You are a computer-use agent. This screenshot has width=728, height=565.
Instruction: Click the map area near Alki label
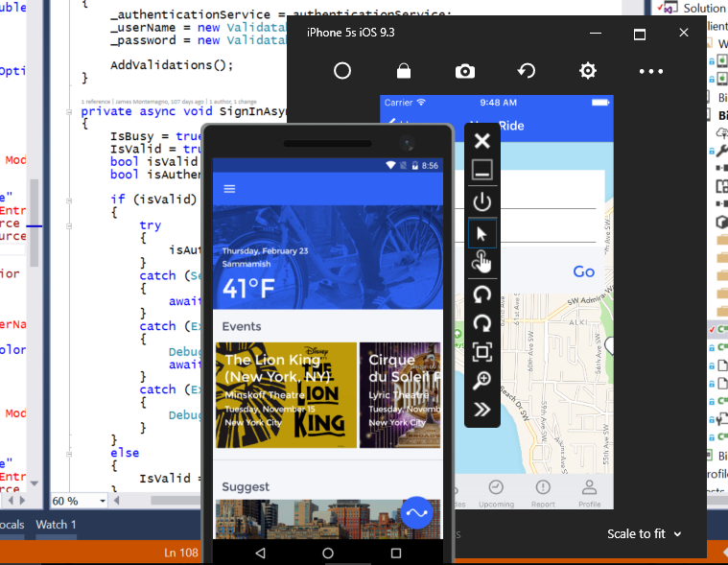tap(578, 322)
